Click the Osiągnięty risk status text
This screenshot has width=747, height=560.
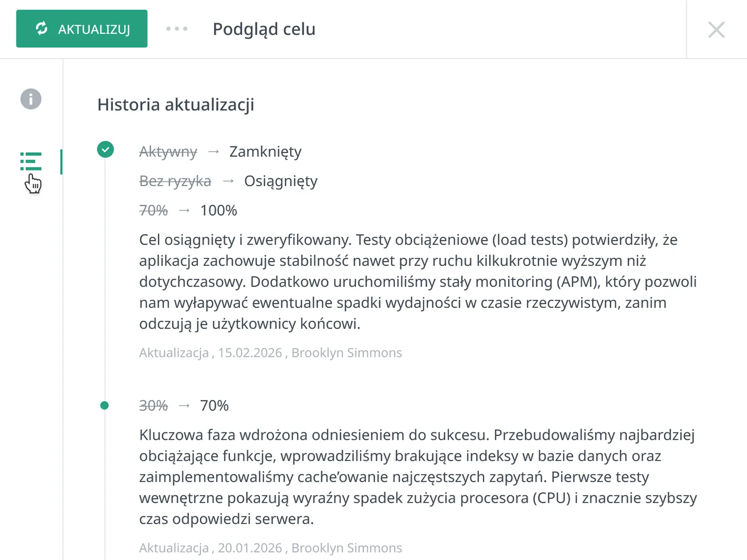[281, 181]
